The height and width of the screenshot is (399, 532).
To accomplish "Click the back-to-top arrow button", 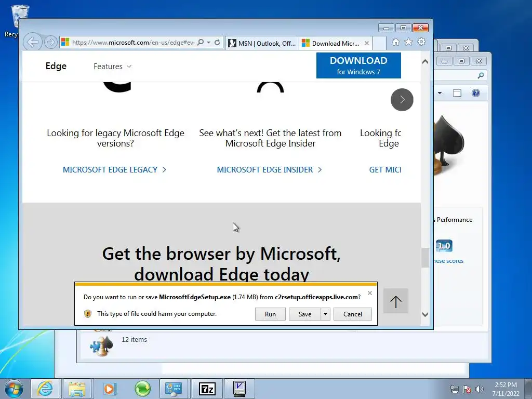I will (x=396, y=301).
